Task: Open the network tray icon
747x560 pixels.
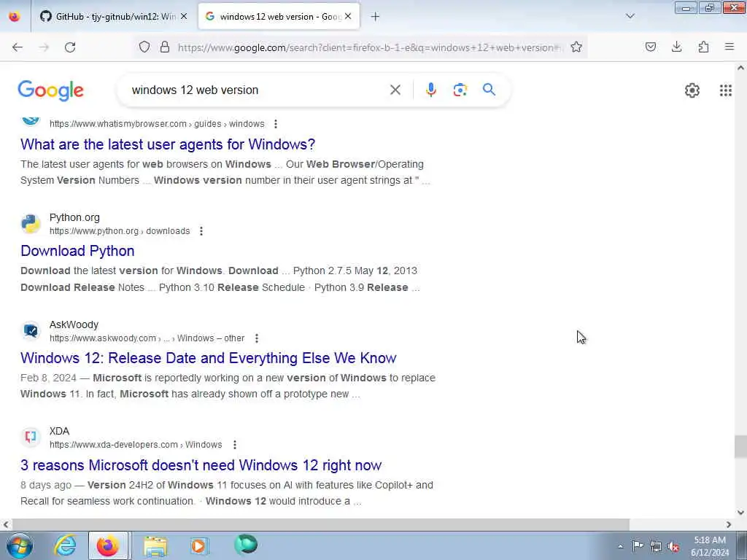Action: tap(656, 547)
